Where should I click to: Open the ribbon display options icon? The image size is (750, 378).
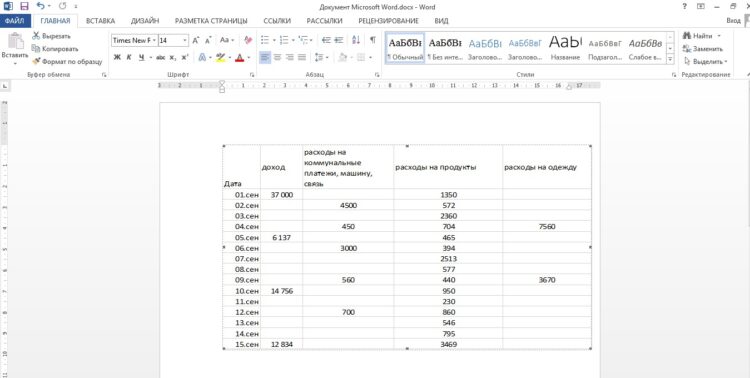pyautogui.click(x=701, y=6)
